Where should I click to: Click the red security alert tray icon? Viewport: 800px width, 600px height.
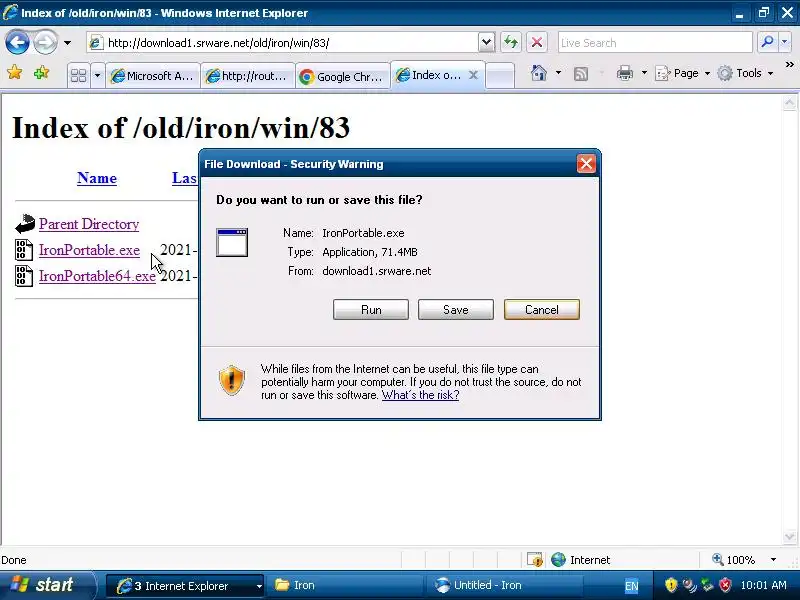pyautogui.click(x=725, y=585)
